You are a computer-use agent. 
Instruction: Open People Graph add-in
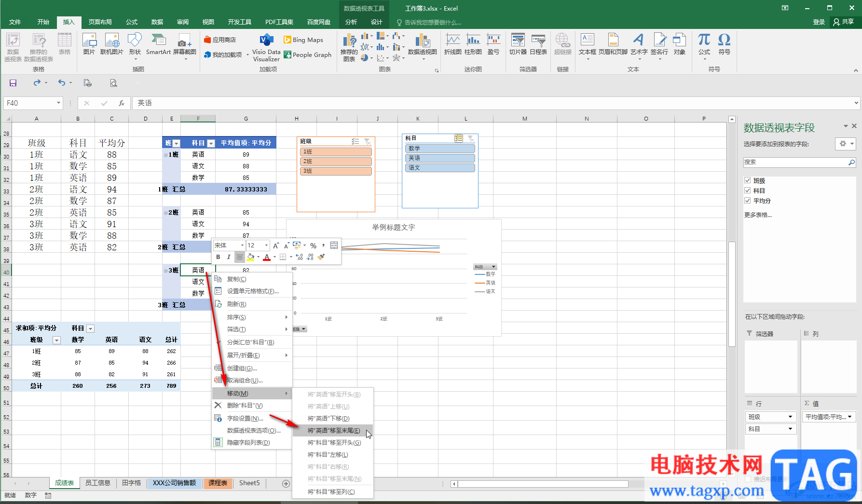pyautogui.click(x=308, y=54)
